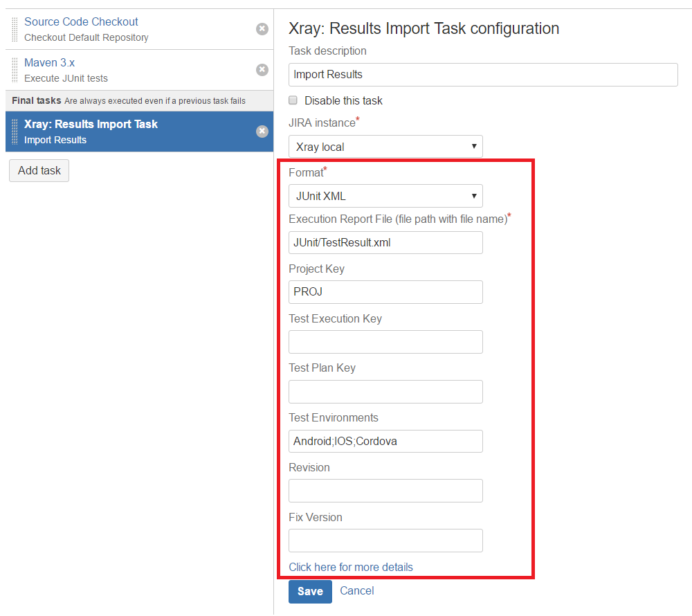Focus the Test Environments field

(x=385, y=442)
